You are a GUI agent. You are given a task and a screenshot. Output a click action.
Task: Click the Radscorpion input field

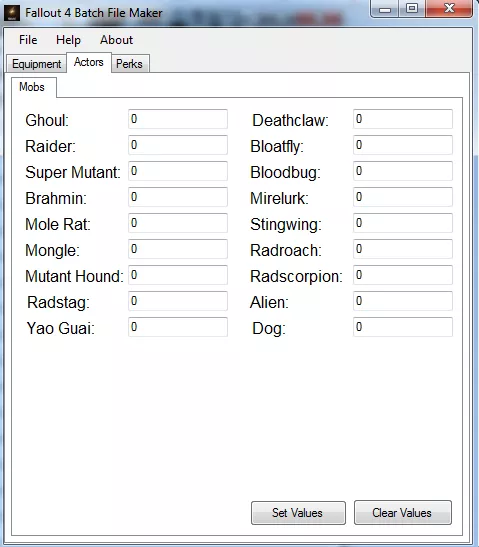tap(403, 275)
